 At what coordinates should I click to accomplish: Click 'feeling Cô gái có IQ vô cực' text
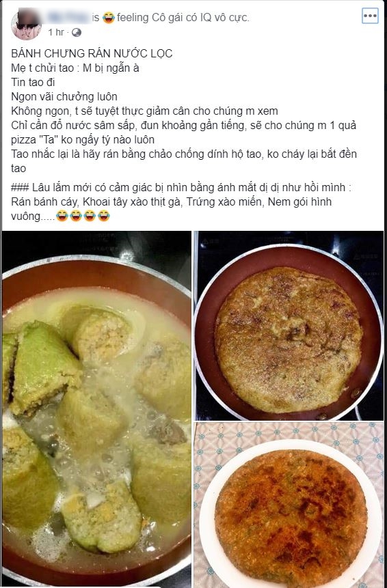point(183,17)
